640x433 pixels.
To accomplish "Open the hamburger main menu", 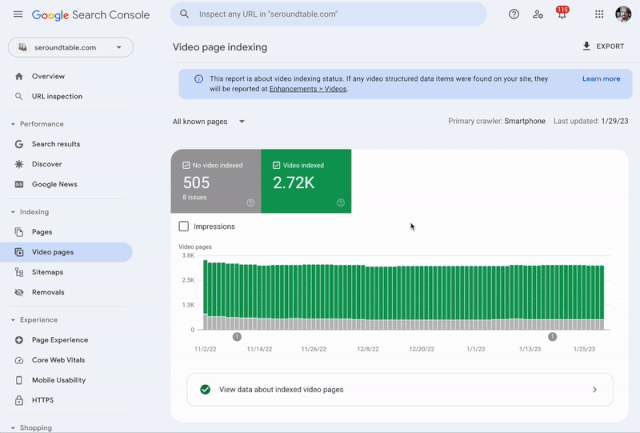I will click(18, 14).
